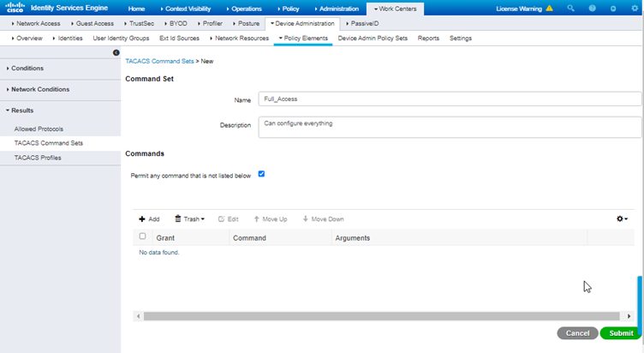The image size is (644, 353).
Task: Open the Trash dropdown menu
Action: pos(189,219)
